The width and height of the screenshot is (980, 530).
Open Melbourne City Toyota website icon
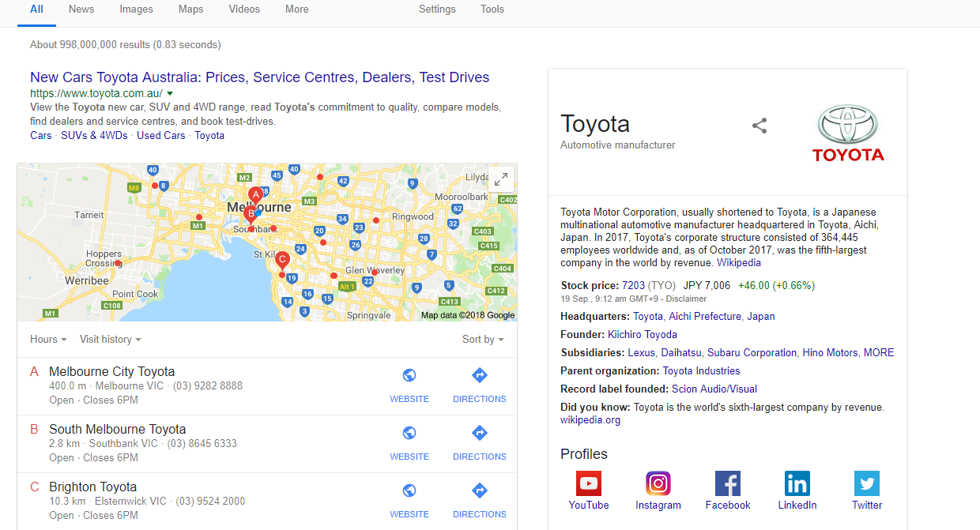[x=409, y=375]
